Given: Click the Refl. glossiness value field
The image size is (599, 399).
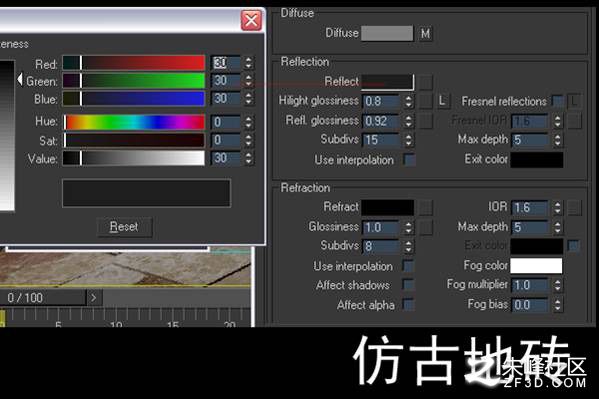Looking at the screenshot, I should coord(381,121).
